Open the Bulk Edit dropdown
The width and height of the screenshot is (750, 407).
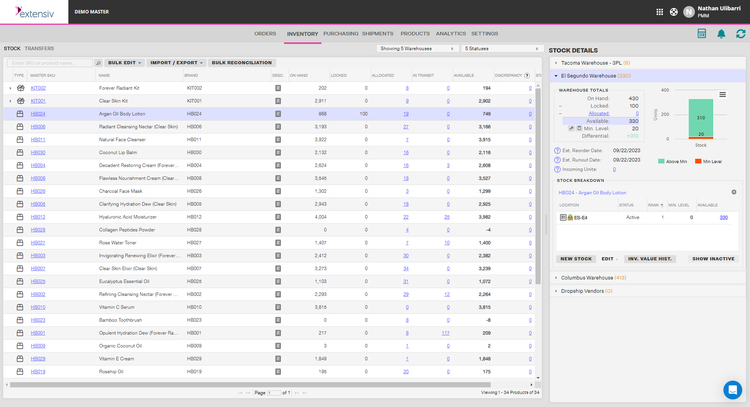click(x=124, y=63)
